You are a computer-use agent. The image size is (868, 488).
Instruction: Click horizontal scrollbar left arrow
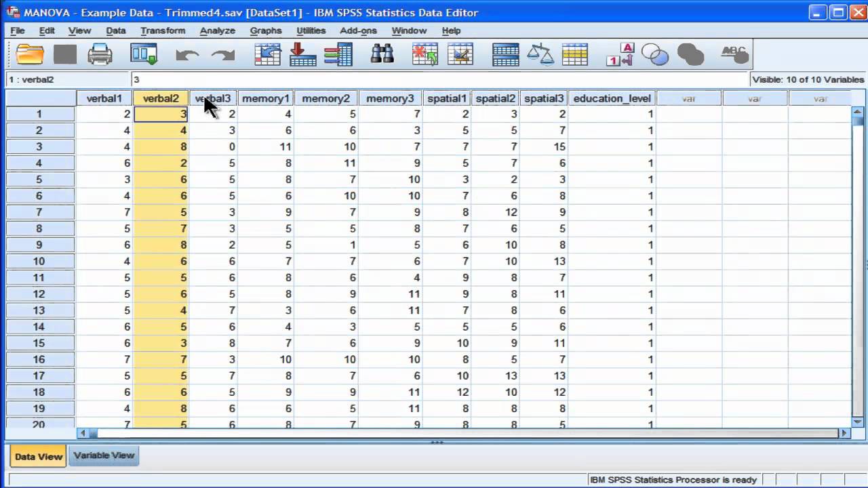point(83,432)
